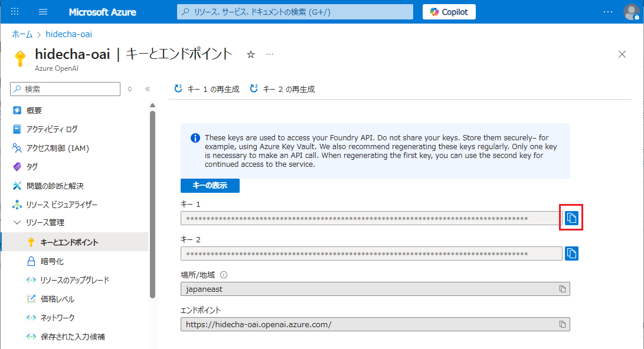Copy キー 1 to the clipboard
This screenshot has height=349, width=644.
click(x=571, y=218)
